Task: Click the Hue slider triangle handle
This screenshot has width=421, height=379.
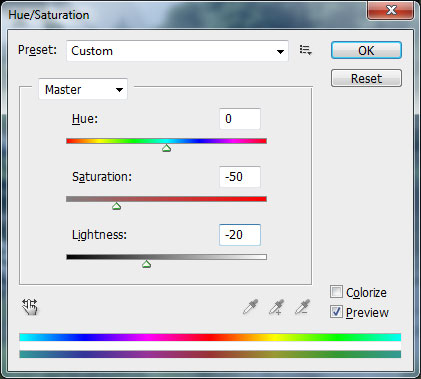Action: coord(166,148)
